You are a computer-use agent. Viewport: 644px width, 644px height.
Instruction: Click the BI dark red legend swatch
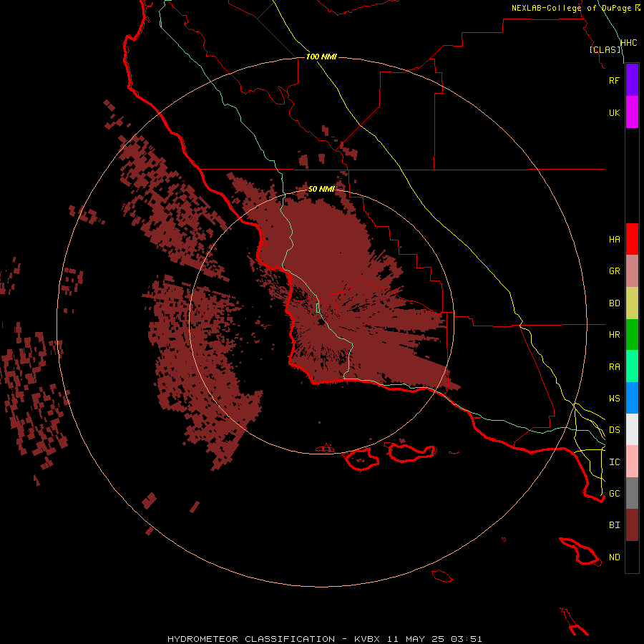[632, 525]
